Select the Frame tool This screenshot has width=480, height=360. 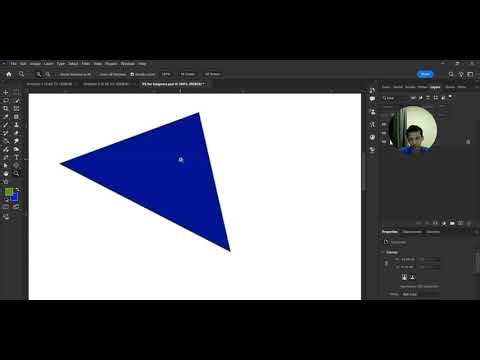[x=16, y=108]
